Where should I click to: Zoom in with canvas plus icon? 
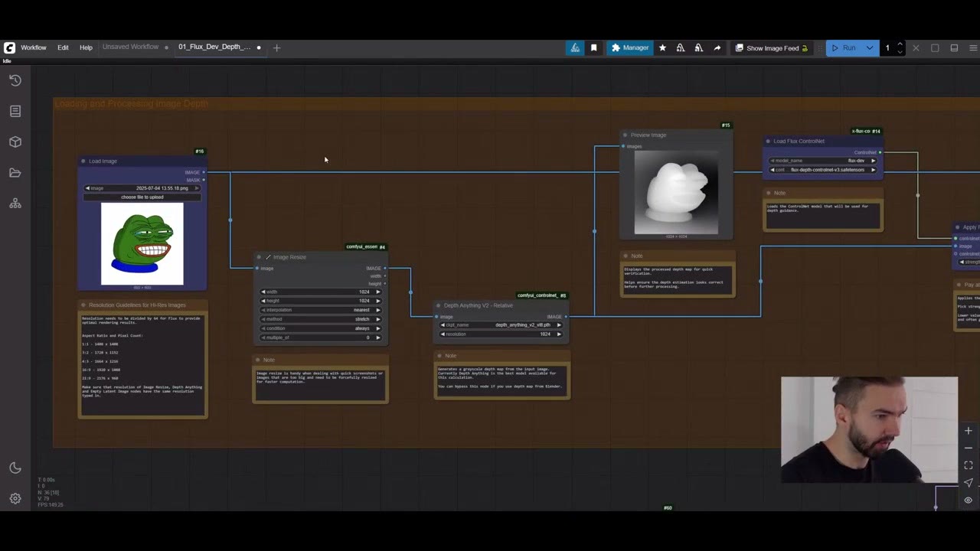(x=968, y=431)
